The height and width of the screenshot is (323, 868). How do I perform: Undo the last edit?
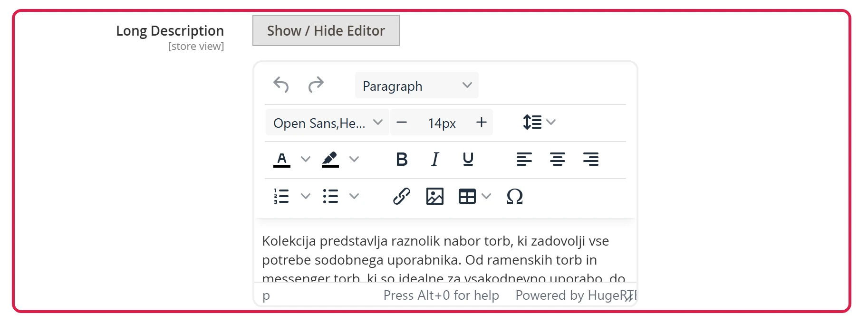(281, 85)
